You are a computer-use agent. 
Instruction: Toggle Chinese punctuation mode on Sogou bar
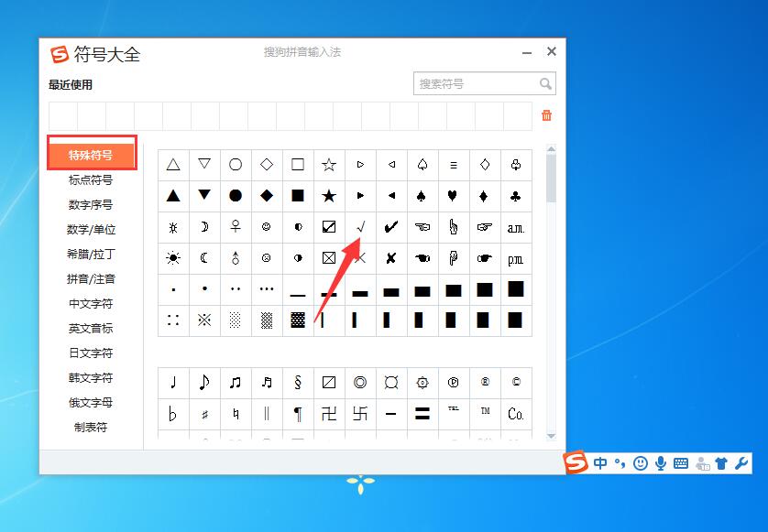(620, 463)
